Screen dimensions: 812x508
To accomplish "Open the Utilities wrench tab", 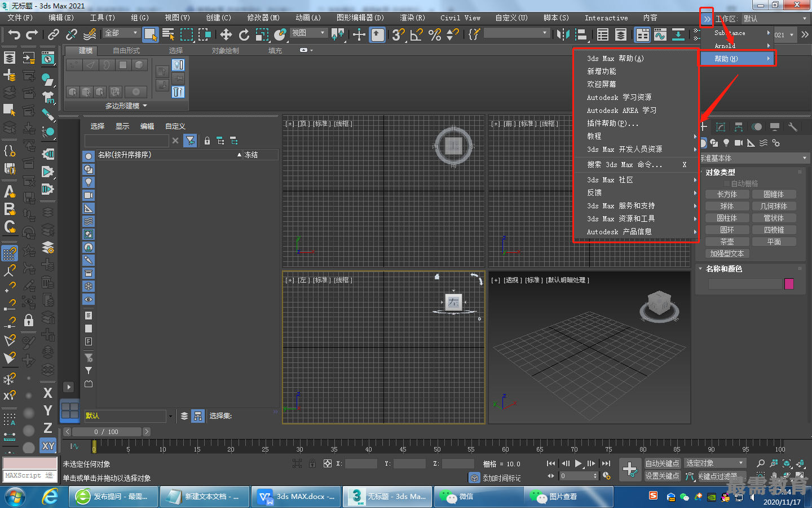I will tap(793, 127).
